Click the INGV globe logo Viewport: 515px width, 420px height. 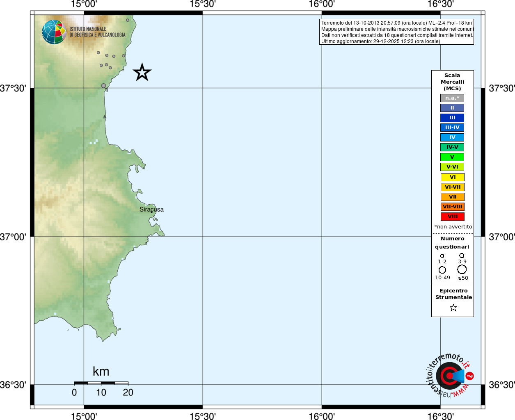click(54, 32)
